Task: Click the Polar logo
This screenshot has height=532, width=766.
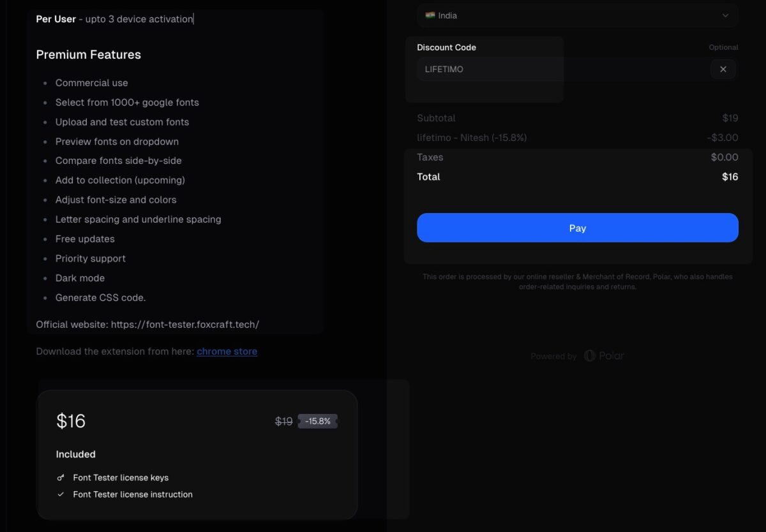Action: 604,356
